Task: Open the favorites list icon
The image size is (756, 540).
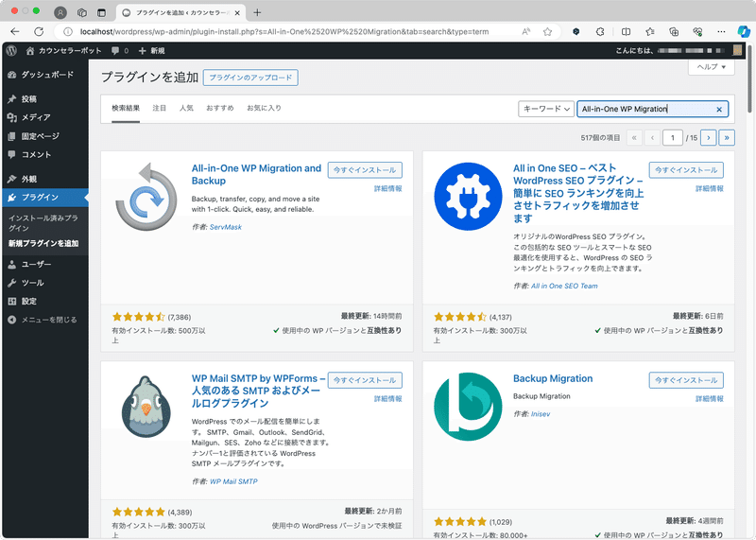Action: click(650, 32)
